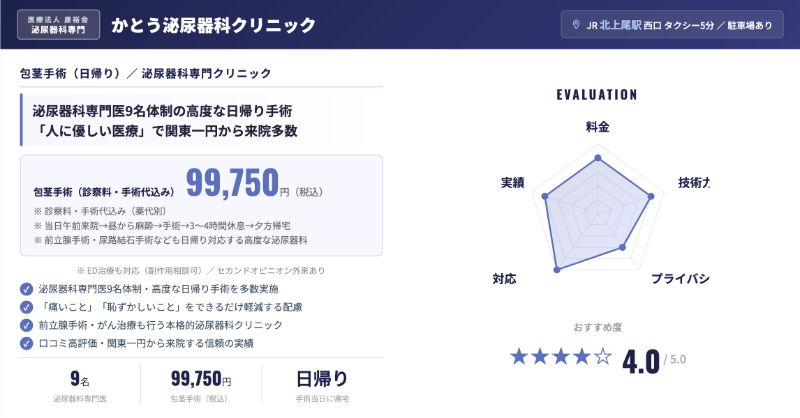Open the 北上尾駅 station link

[621, 25]
